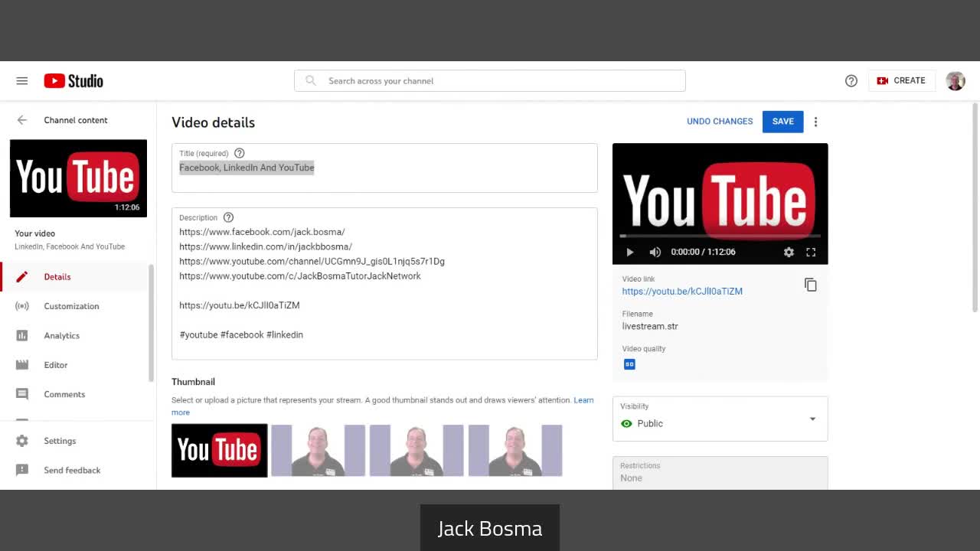Click the search across your channel field
Screen dimensions: 980x551
(490, 80)
